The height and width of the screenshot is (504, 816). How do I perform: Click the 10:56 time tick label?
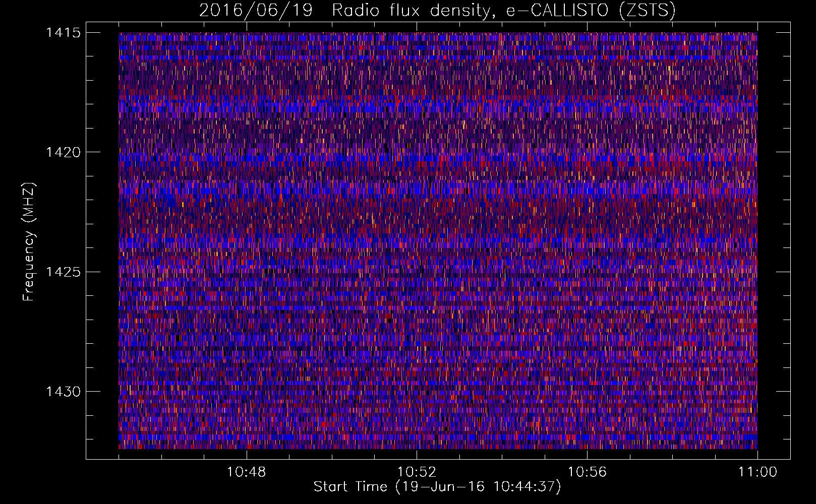tap(587, 472)
